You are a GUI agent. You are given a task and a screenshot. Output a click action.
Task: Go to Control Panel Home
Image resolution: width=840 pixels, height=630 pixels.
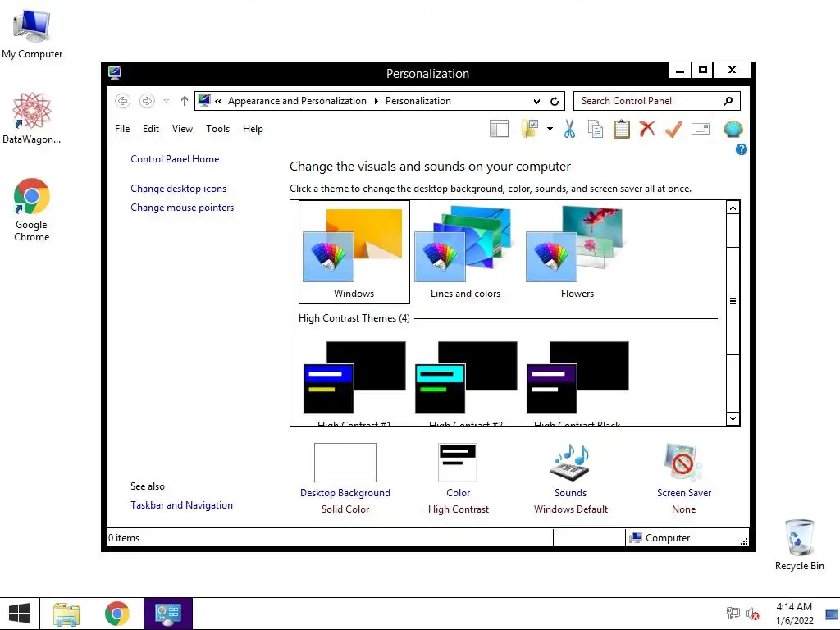(x=175, y=159)
